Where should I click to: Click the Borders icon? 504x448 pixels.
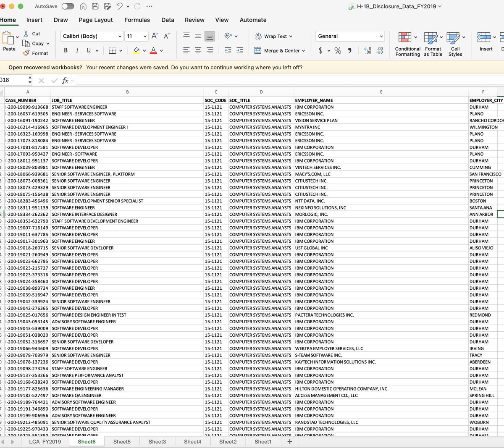click(x=112, y=50)
